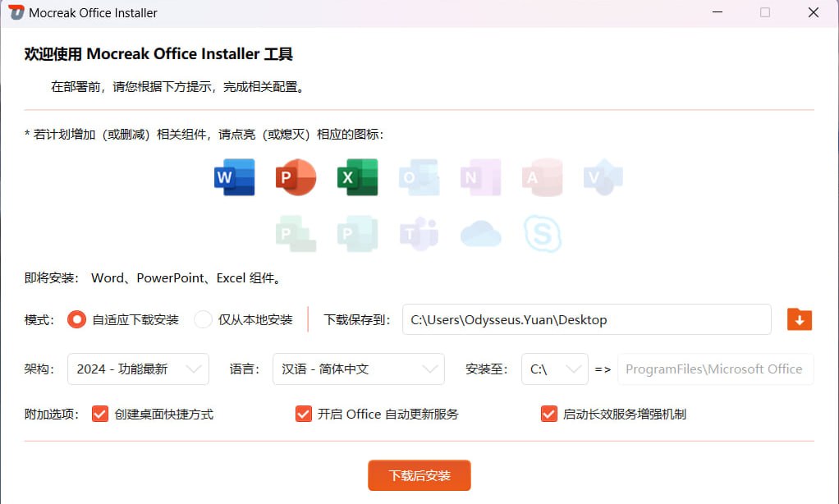Uncheck 启动长效服务增强机制 checkbox
The height and width of the screenshot is (504, 839).
(x=549, y=414)
